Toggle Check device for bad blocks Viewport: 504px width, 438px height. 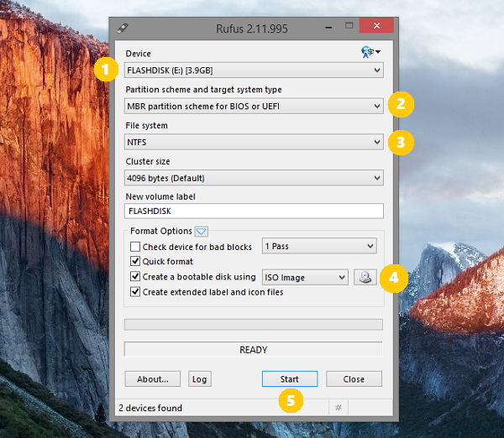pyautogui.click(x=135, y=247)
